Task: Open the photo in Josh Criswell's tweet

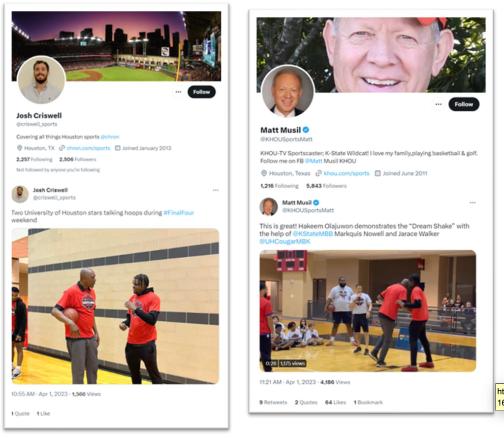Action: click(x=115, y=306)
